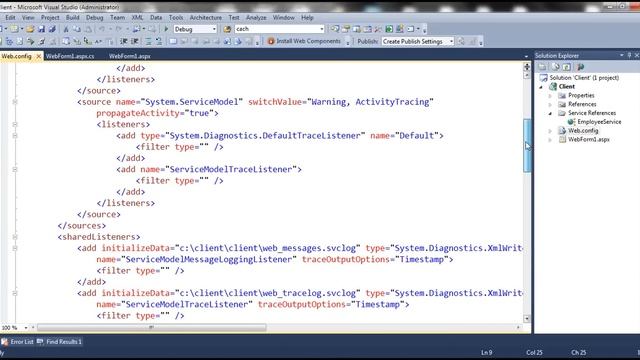Click the Save icon in toolbar
The height and width of the screenshot is (360, 640).
coord(41,29)
